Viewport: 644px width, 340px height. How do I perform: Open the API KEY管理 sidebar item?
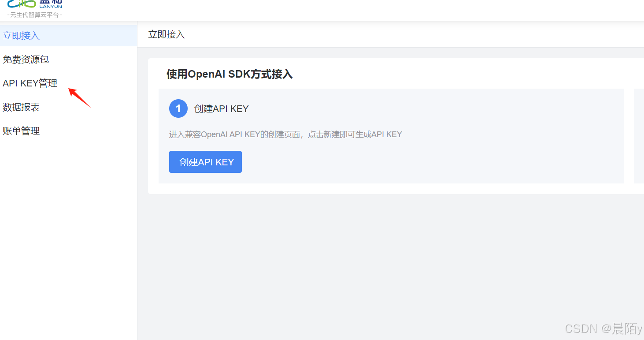point(30,83)
